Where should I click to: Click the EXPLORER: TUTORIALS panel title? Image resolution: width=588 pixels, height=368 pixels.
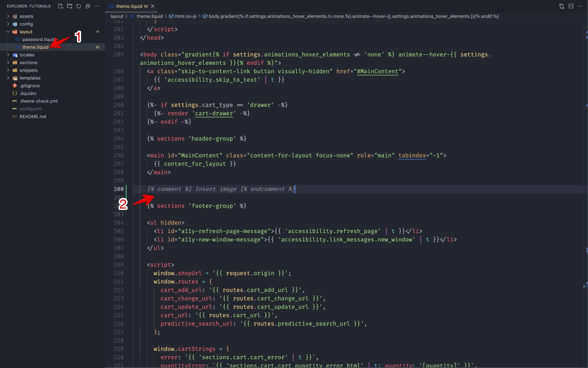(x=29, y=6)
